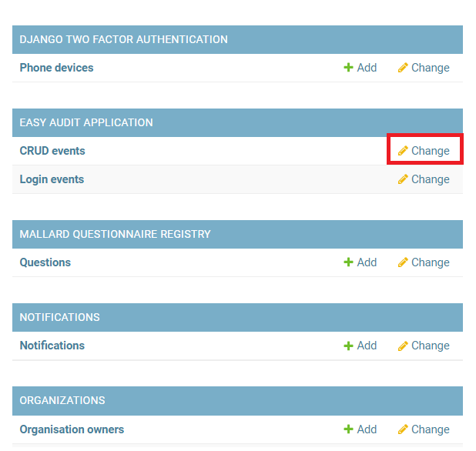Open the Organizations section header
This screenshot has height=451, width=476.
(x=62, y=400)
